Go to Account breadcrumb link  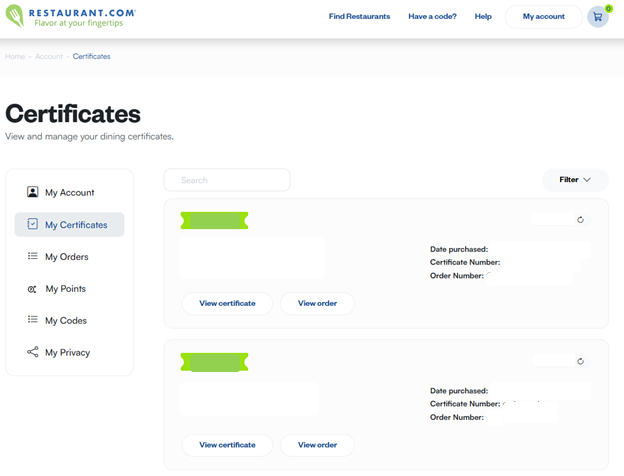49,57
